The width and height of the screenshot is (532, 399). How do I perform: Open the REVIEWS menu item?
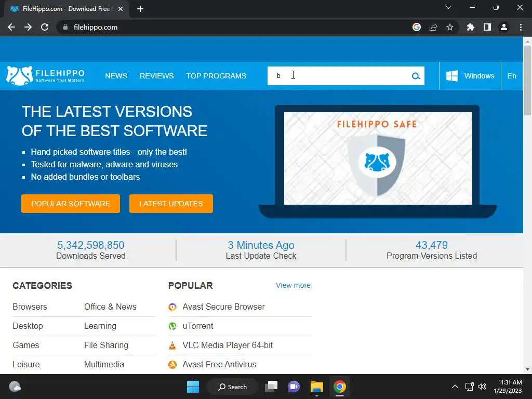click(157, 76)
